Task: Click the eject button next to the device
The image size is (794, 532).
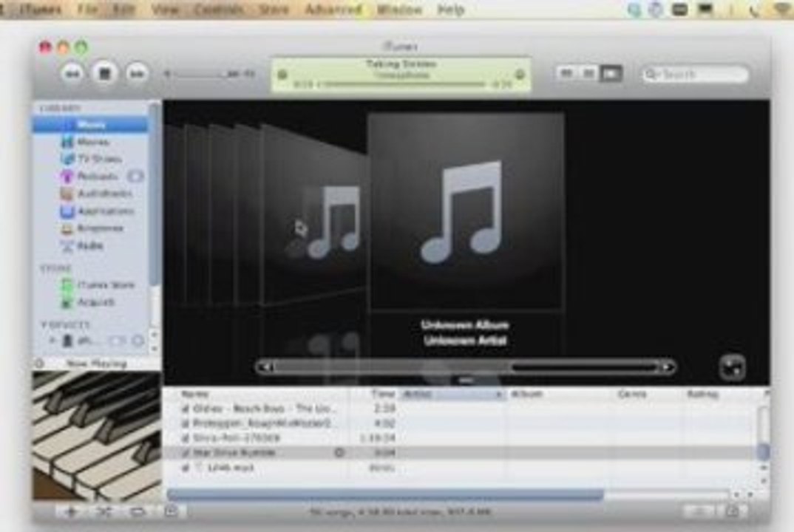Action: (x=138, y=341)
